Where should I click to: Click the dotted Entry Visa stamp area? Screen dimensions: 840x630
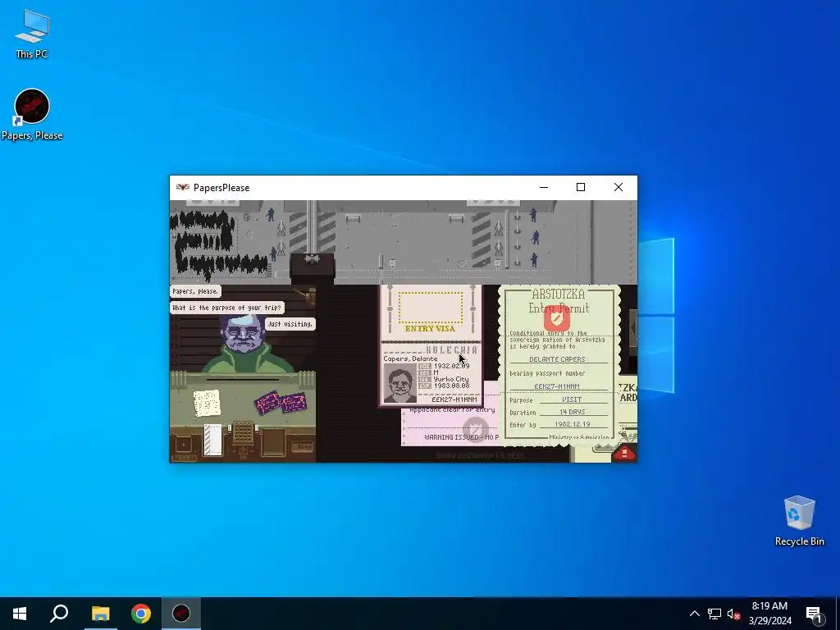click(431, 308)
